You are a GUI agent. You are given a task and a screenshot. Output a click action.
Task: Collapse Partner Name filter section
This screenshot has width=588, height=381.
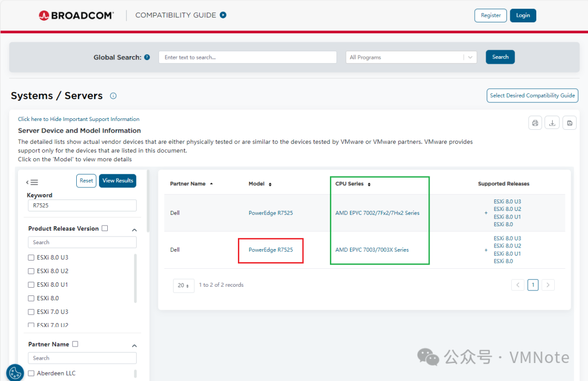(x=134, y=346)
